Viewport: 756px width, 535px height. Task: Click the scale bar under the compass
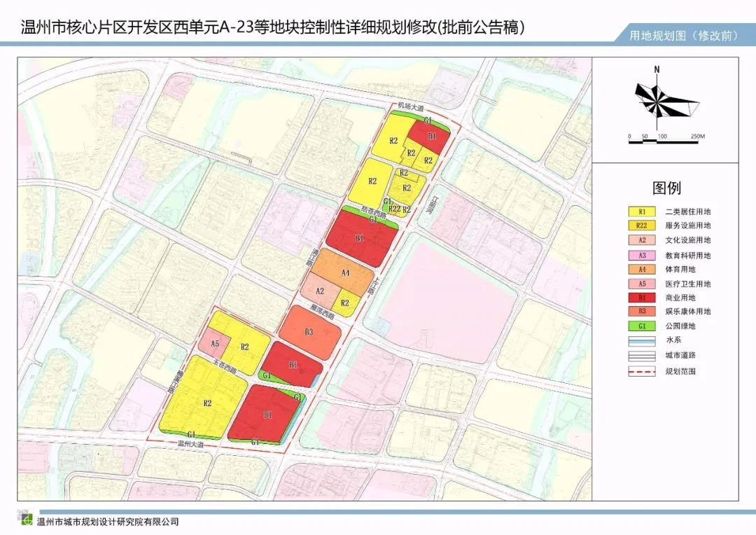(664, 141)
